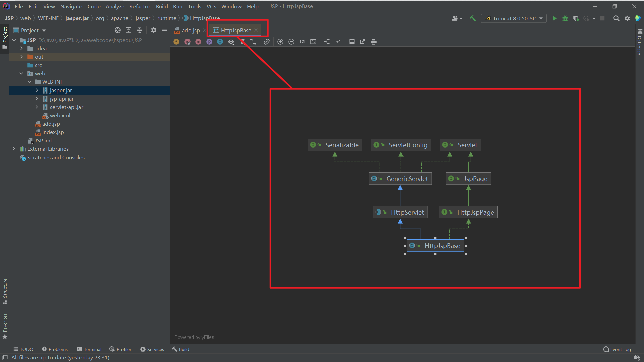Viewport: 644px width, 362px height.
Task: Open the Services tool window
Action: tap(152, 349)
